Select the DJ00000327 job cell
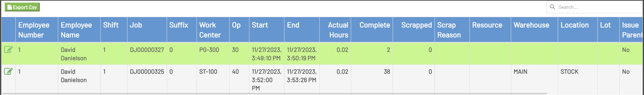Viewport: 644px width, 95px height. tap(147, 50)
